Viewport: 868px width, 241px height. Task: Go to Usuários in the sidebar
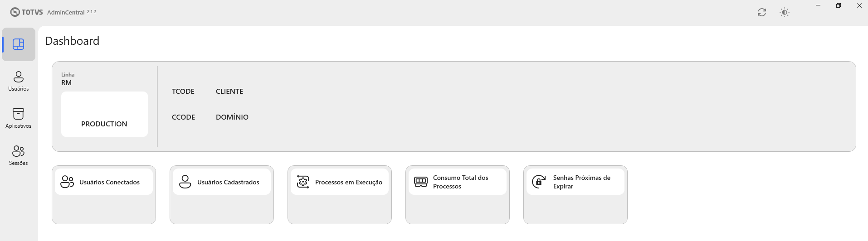pos(19,82)
